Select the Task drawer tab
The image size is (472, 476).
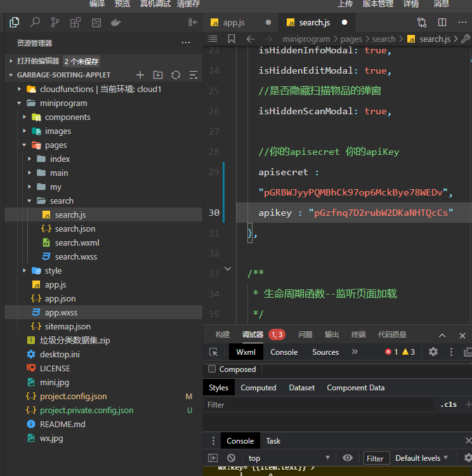(x=273, y=441)
